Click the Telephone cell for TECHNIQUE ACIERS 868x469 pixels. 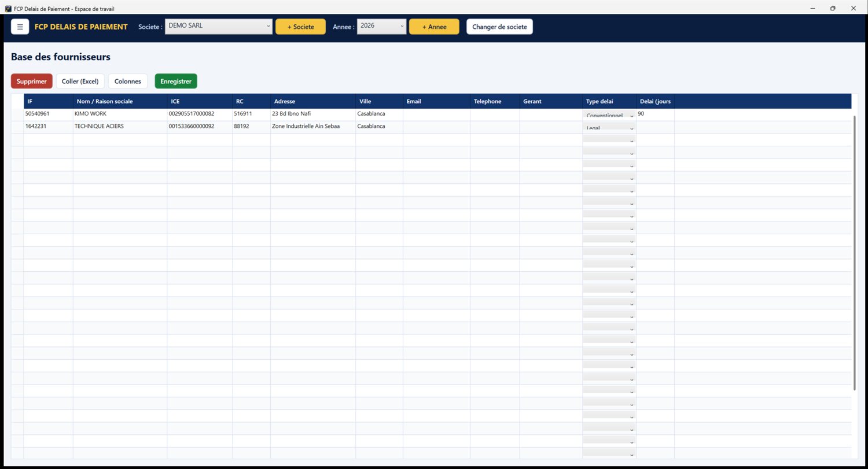point(495,127)
